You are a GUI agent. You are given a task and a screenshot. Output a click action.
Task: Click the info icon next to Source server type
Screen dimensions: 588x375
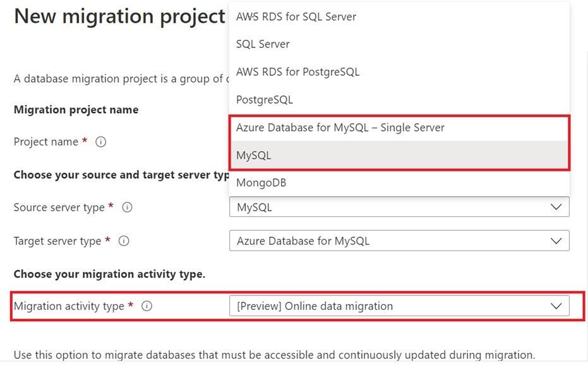point(127,207)
